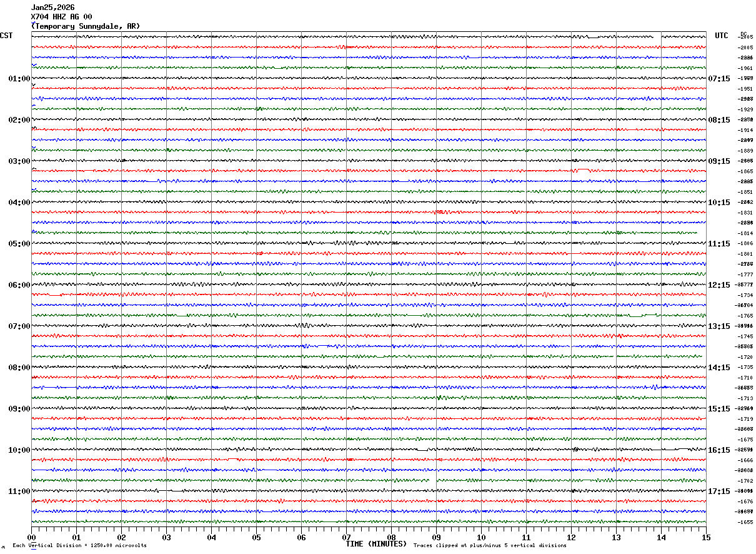Select the DC offset value -1806
Screen dimensions: 756x554
[745, 243]
